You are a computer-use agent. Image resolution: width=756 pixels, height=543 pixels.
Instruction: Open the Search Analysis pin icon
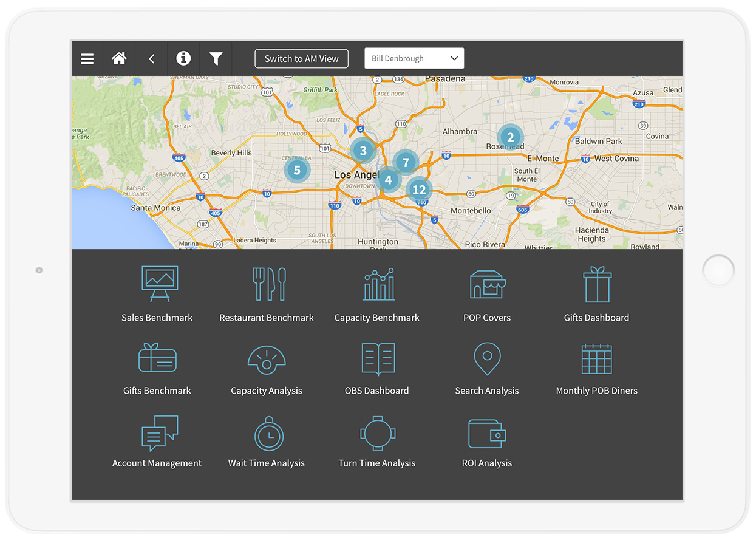[x=487, y=358]
